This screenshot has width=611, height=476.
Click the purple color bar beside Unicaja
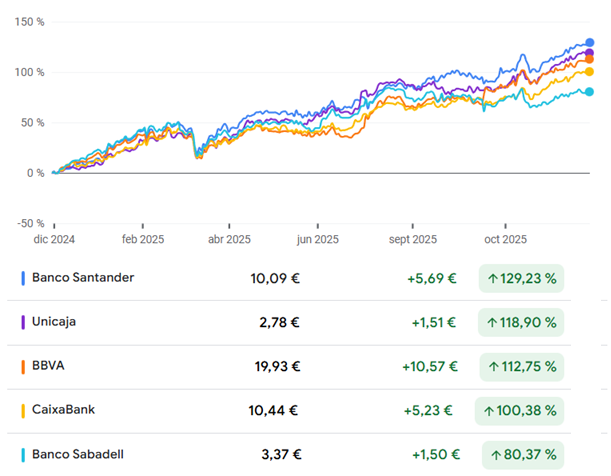[22, 322]
